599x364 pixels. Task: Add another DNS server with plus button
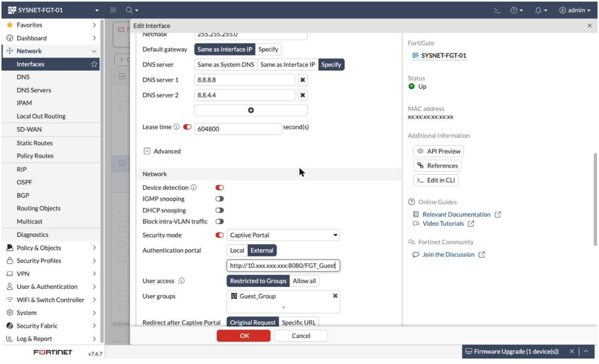(251, 110)
